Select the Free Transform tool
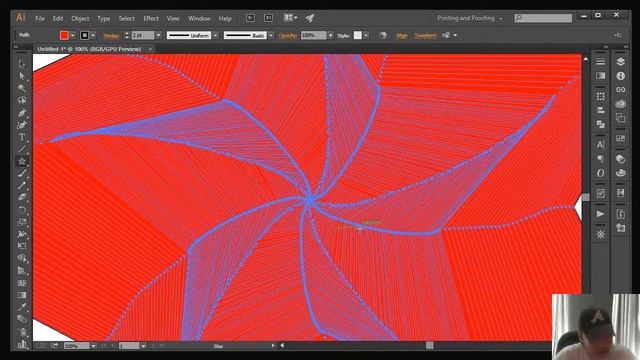This screenshot has width=640, height=360. 22,246
